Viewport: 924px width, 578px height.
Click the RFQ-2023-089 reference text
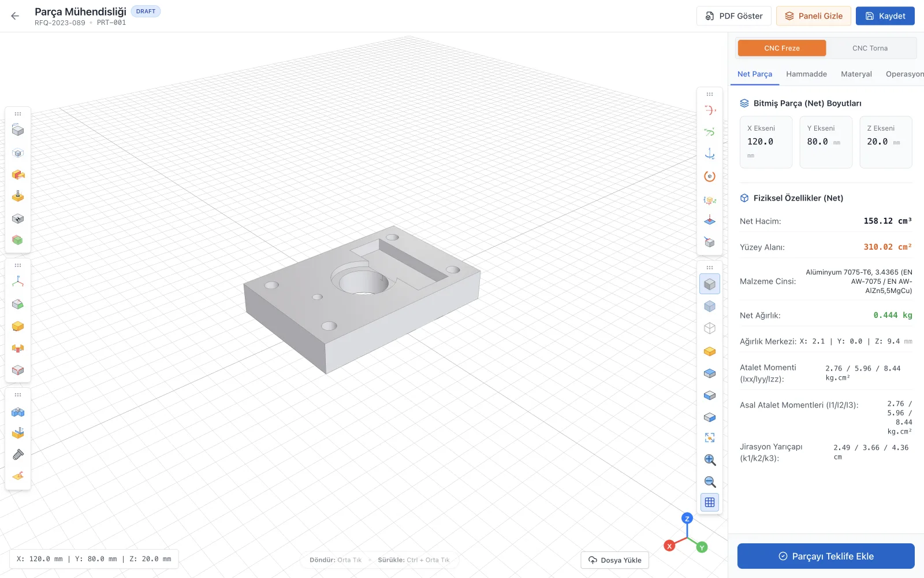[x=60, y=23]
